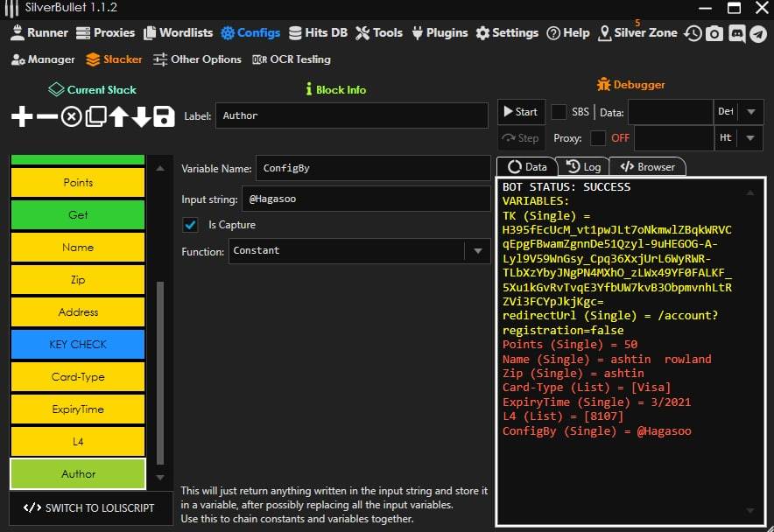Expand the proxy type dropdown beside Proxy field
Image resolution: width=774 pixels, height=532 pixels.
point(750,138)
